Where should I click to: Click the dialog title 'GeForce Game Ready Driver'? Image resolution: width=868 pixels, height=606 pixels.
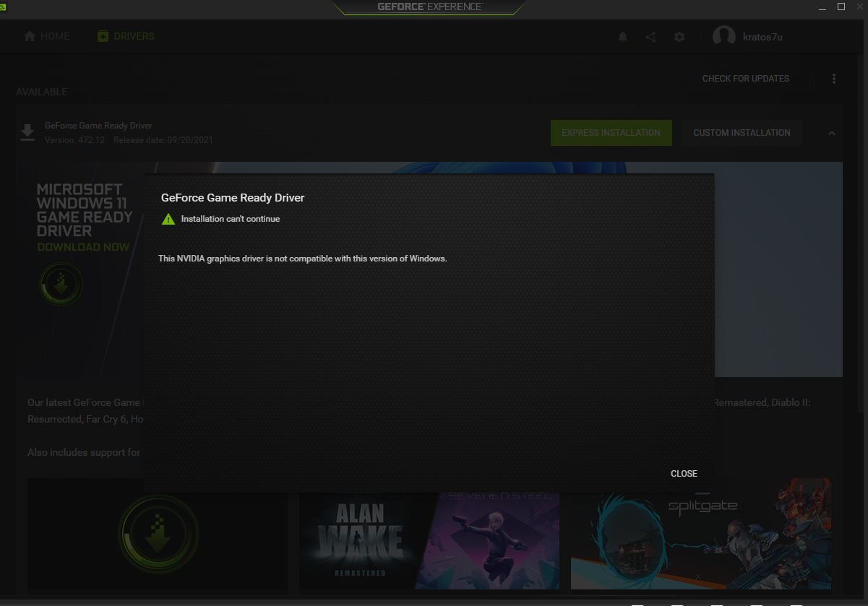[233, 197]
